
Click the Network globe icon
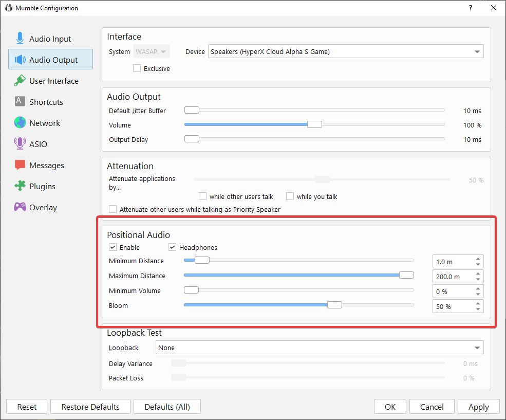coord(20,123)
